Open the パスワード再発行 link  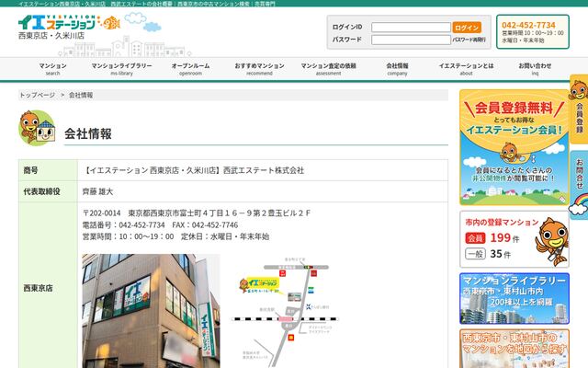pos(469,40)
